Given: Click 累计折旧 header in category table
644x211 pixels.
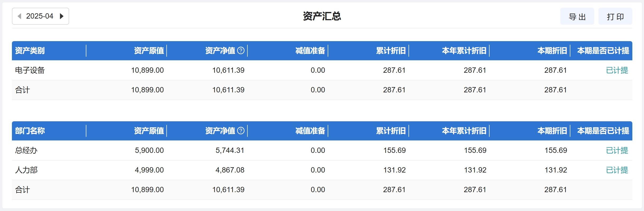Looking at the screenshot, I should tap(391, 50).
